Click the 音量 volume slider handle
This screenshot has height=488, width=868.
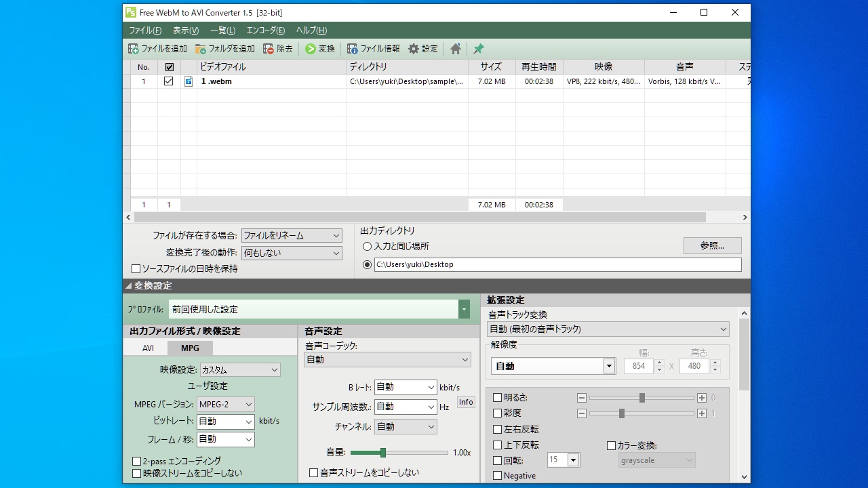pyautogui.click(x=383, y=453)
